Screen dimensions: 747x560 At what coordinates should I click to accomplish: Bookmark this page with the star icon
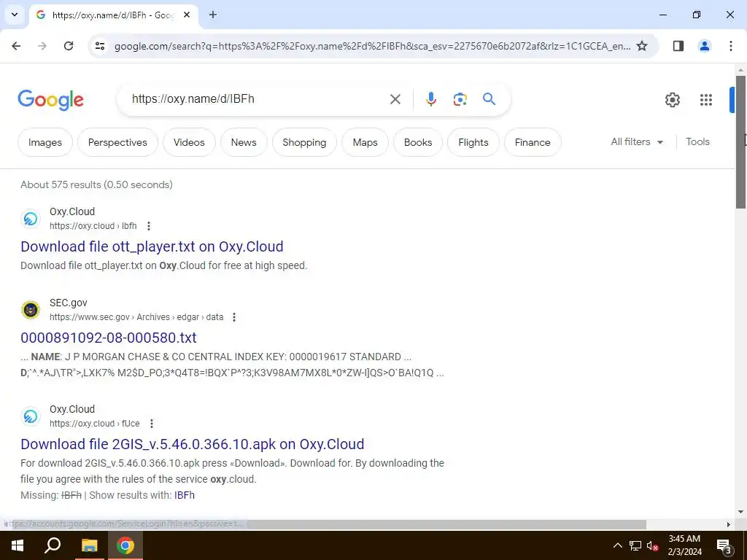[642, 46]
